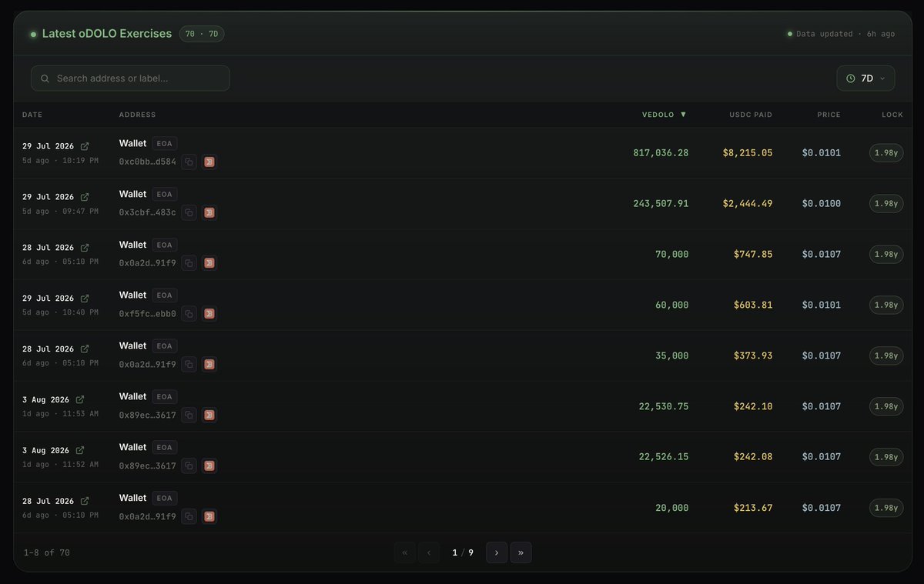
Task: Sort by LOCK column header
Action: (892, 115)
